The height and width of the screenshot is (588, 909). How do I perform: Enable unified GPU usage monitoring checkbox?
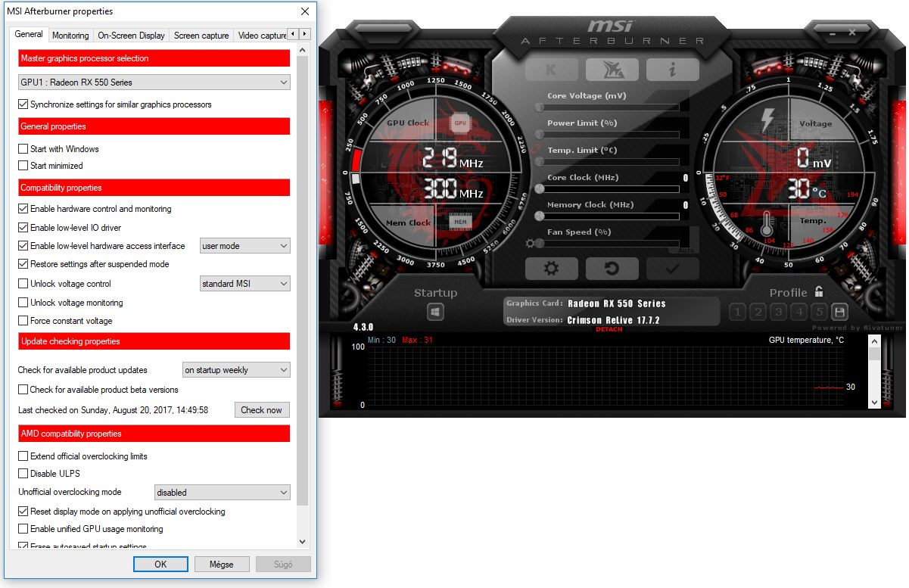point(23,529)
